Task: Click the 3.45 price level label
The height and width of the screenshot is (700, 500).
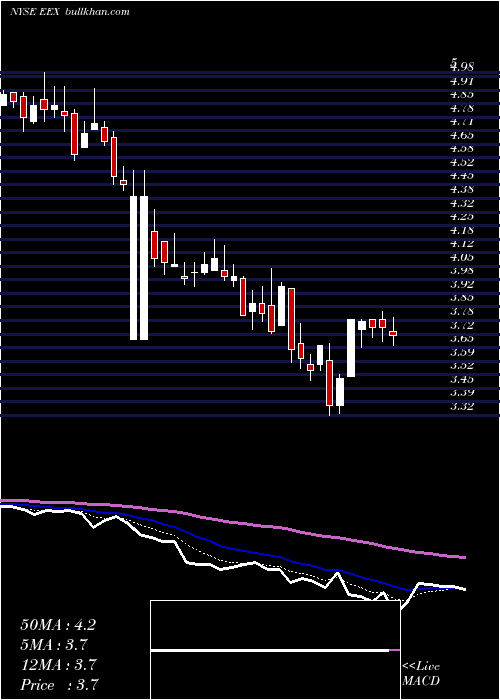Action: (462, 379)
